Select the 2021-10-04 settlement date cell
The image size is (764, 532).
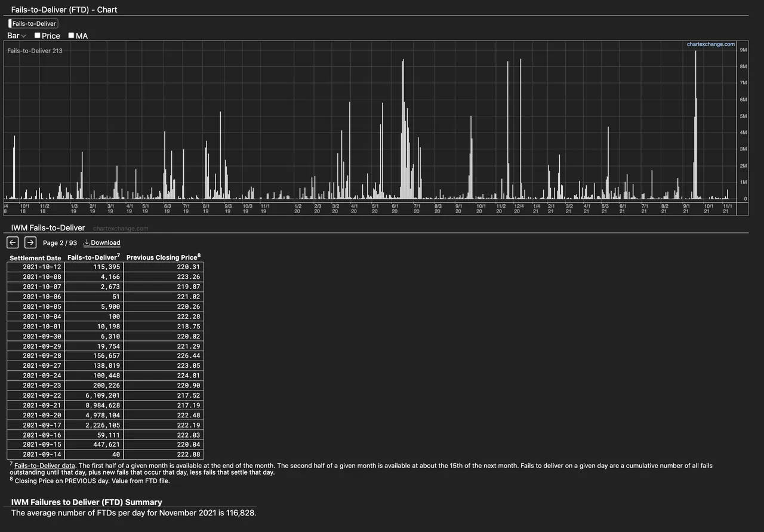click(36, 316)
